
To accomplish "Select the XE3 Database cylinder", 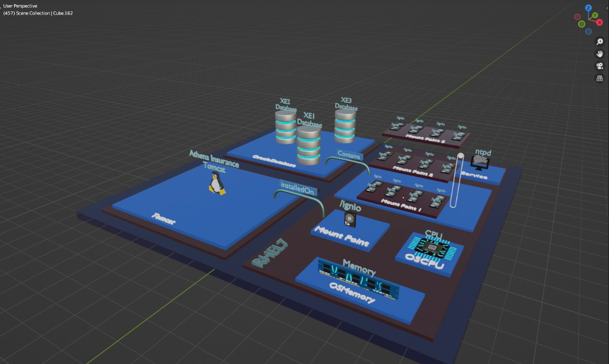I will [x=345, y=126].
